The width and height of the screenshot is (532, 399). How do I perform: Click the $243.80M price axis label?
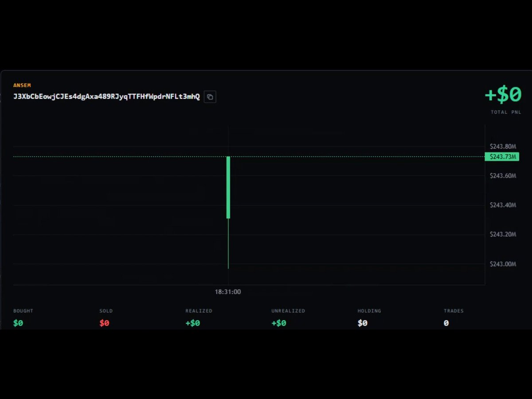503,146
